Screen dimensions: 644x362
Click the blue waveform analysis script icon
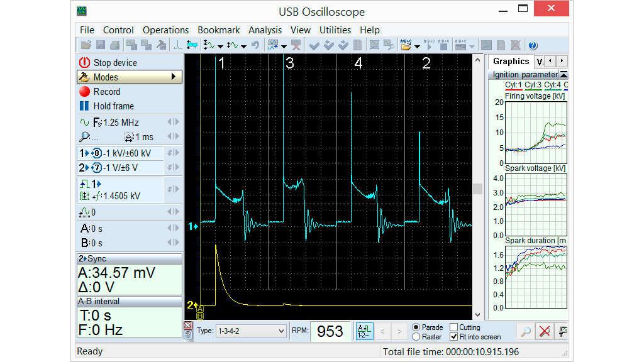pyautogui.click(x=273, y=45)
